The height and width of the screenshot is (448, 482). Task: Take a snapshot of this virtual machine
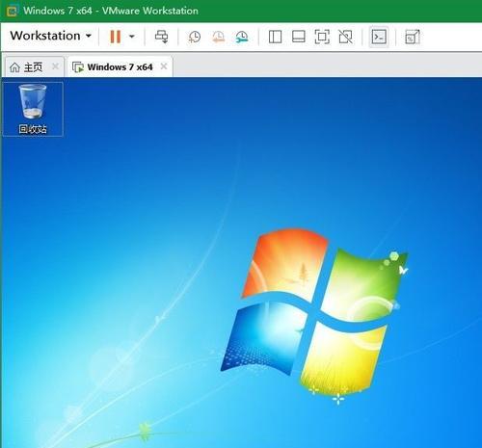coord(195,37)
